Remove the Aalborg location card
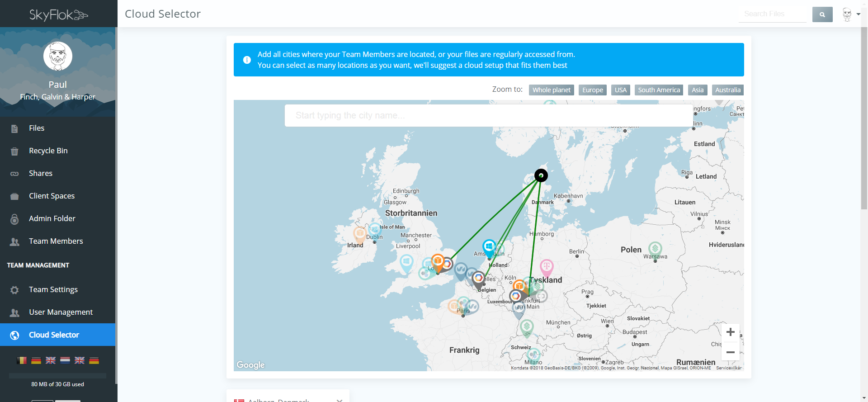The width and height of the screenshot is (868, 402). pos(340,400)
